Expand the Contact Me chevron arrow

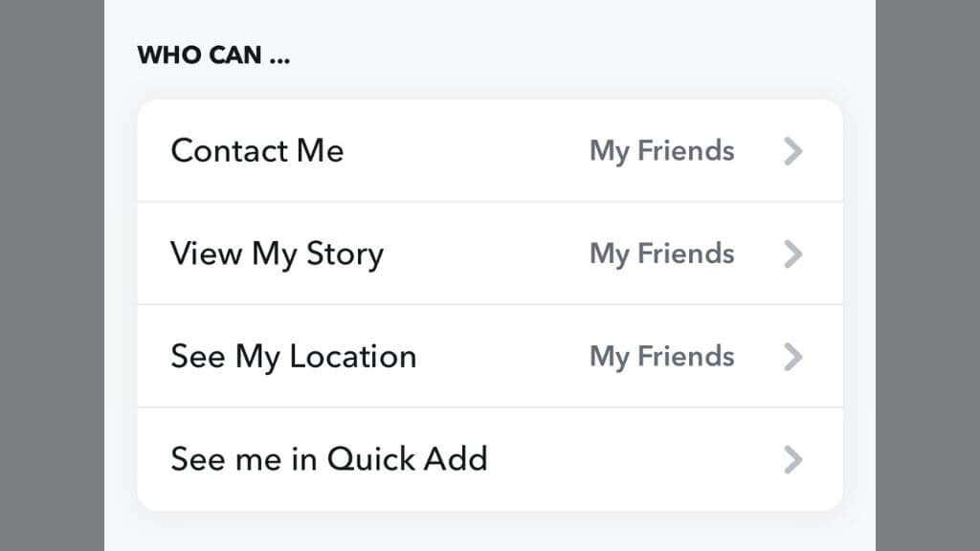point(792,150)
